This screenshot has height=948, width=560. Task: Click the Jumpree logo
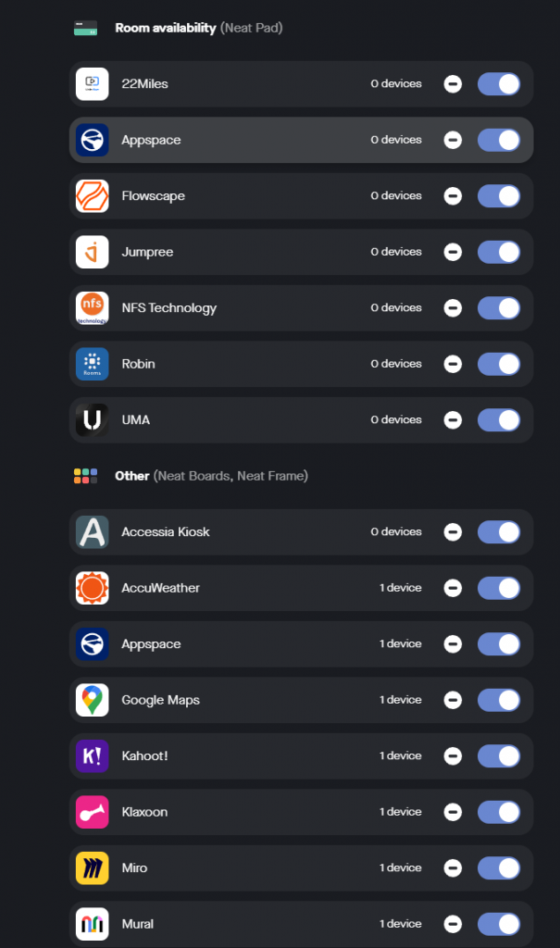(x=91, y=251)
